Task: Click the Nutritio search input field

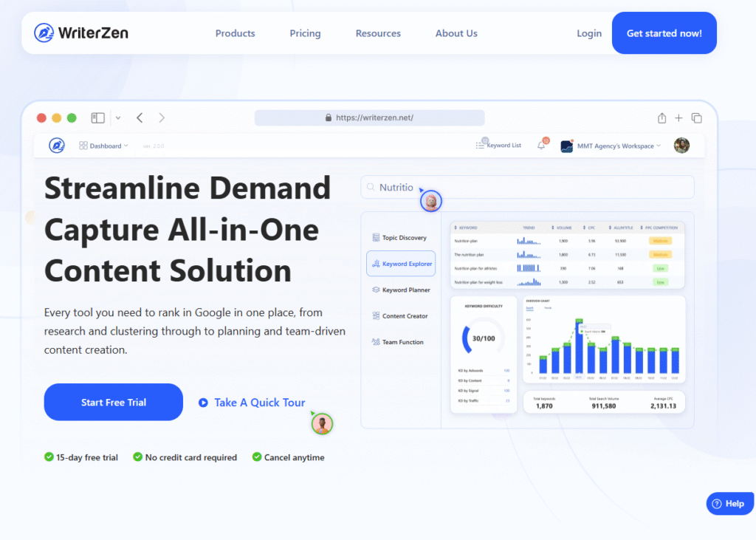Action: pyautogui.click(x=527, y=188)
